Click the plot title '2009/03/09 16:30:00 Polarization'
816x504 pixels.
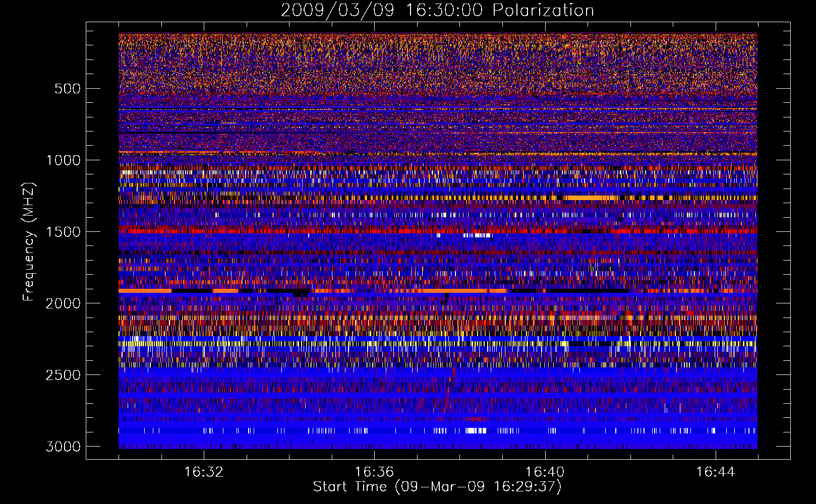pyautogui.click(x=437, y=11)
